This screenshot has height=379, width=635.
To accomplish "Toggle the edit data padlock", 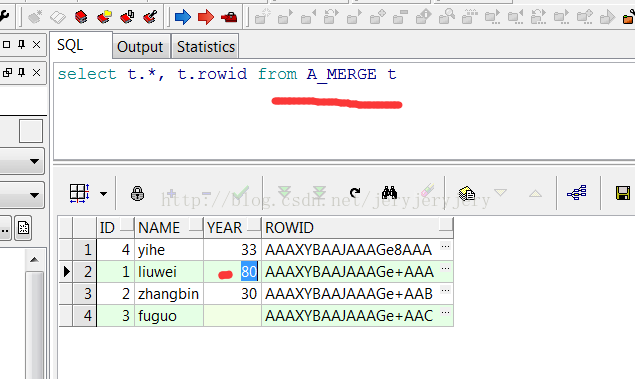I will (x=137, y=194).
